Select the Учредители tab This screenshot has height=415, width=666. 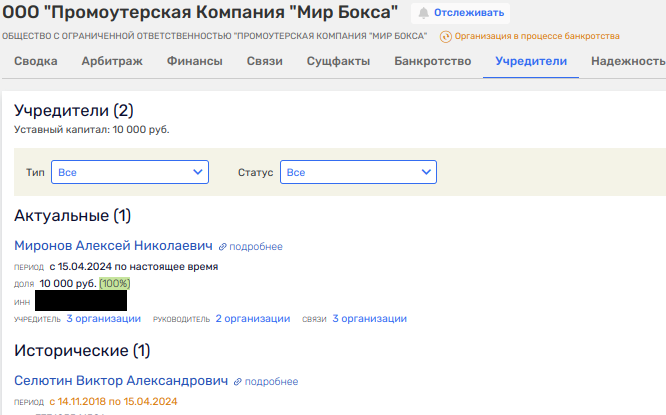click(x=531, y=61)
